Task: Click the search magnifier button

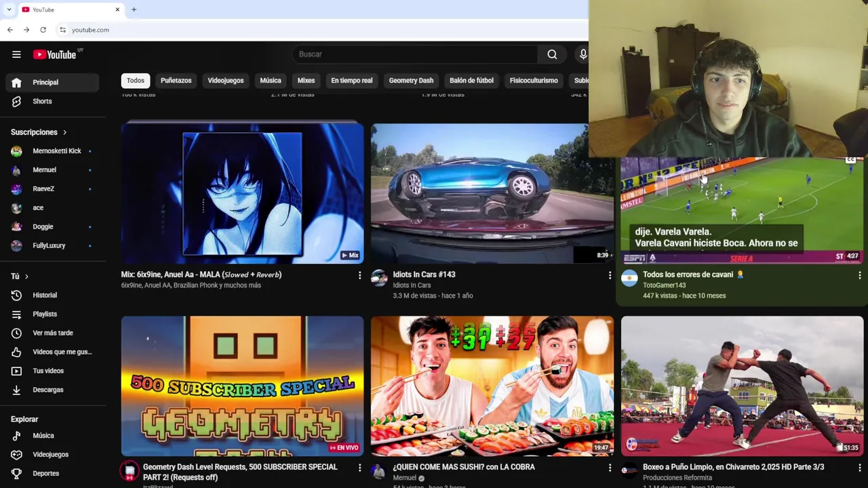Action: 552,54
